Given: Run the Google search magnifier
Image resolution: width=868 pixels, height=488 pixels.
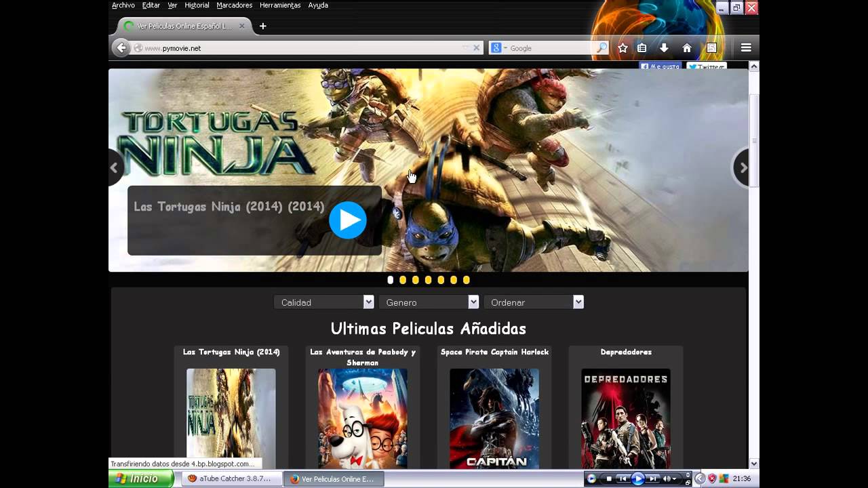Looking at the screenshot, I should [x=601, y=47].
